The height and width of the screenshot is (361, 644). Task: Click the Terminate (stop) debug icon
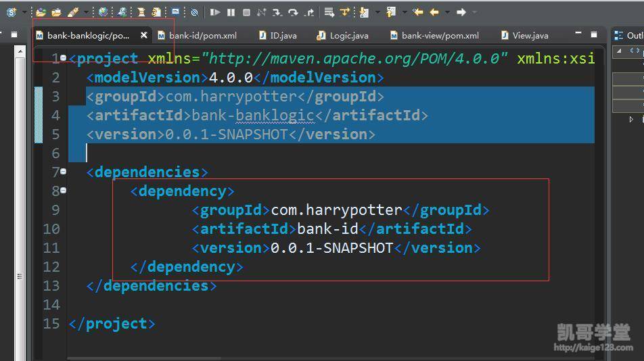coord(246,12)
